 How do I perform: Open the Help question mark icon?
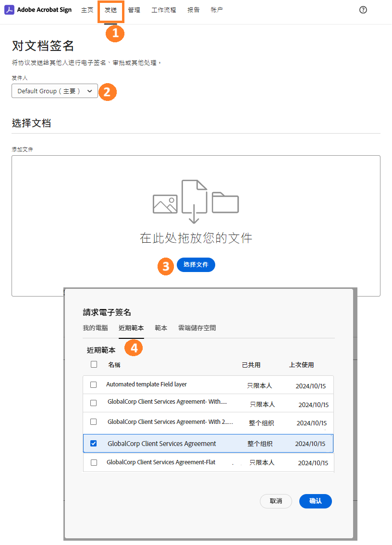pyautogui.click(x=363, y=10)
